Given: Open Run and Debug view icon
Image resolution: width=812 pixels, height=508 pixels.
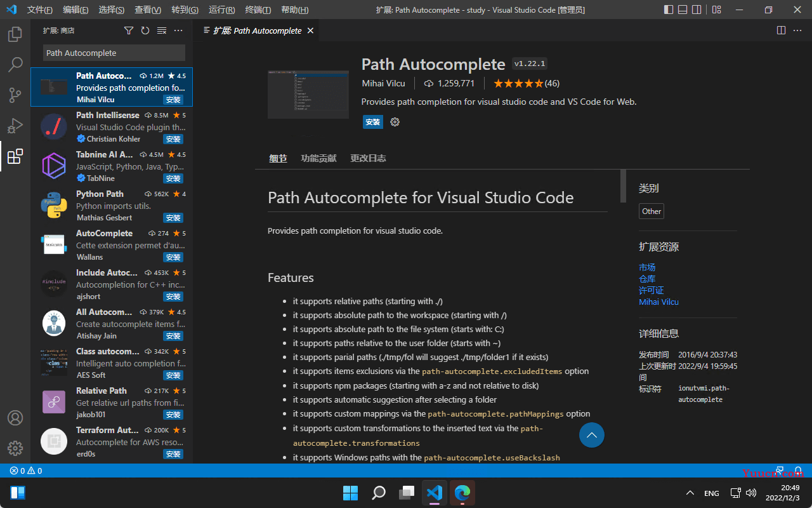Looking at the screenshot, I should [x=15, y=126].
